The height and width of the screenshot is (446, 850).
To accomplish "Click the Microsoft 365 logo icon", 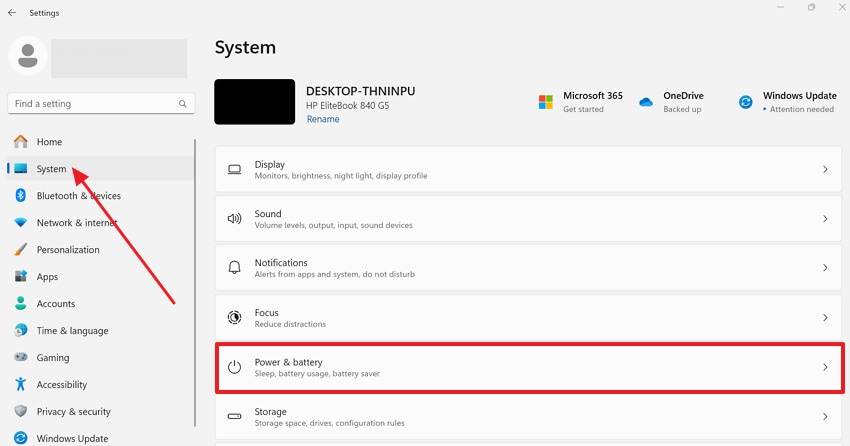I will pyautogui.click(x=546, y=102).
